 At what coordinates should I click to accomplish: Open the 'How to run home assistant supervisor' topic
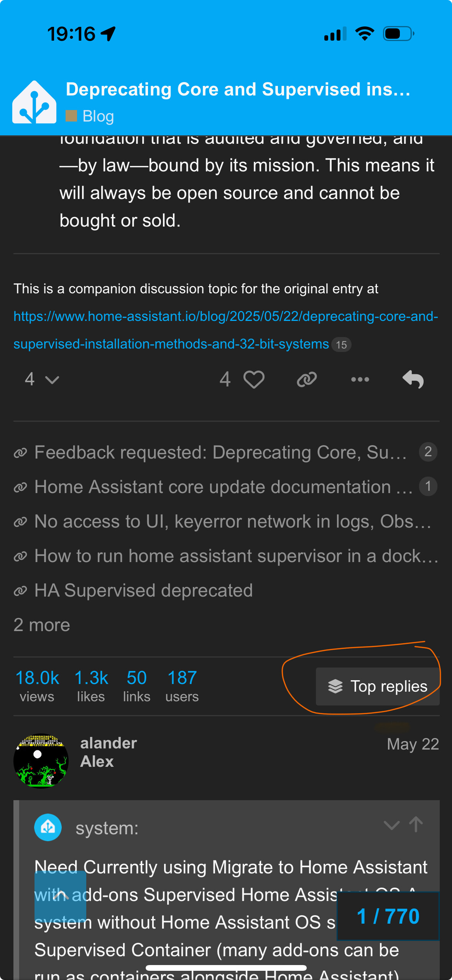pos(236,556)
